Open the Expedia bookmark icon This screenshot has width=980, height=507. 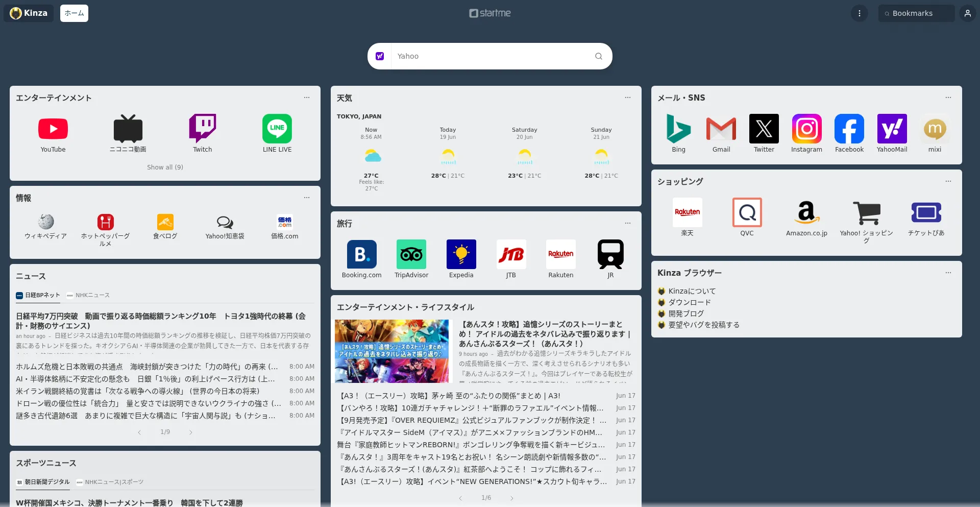pos(461,254)
